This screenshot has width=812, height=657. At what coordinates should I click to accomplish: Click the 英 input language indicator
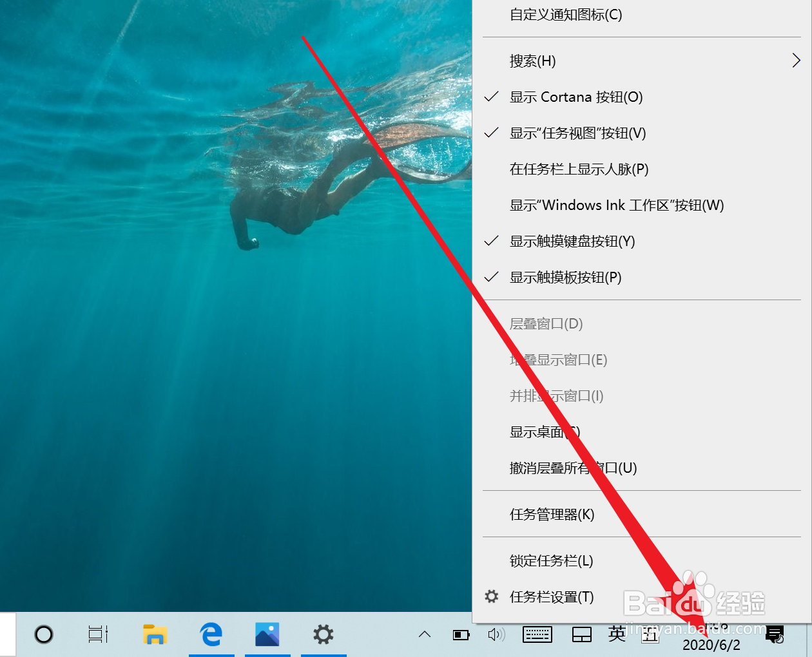pos(616,634)
